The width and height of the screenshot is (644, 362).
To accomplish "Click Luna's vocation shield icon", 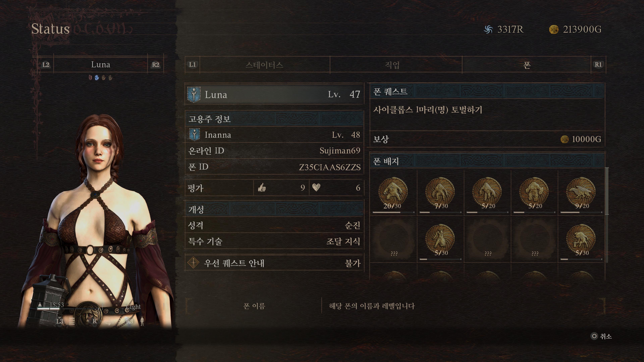I will point(194,95).
